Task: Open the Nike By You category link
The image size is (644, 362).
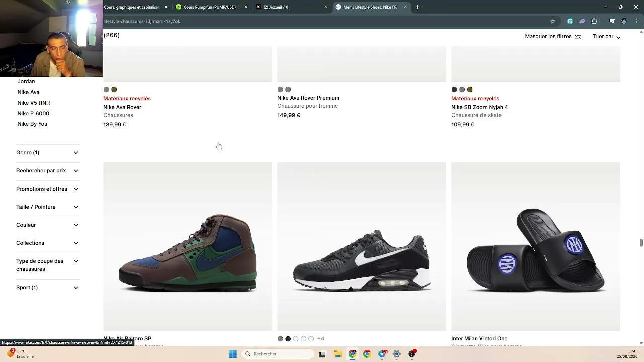Action: [32, 124]
